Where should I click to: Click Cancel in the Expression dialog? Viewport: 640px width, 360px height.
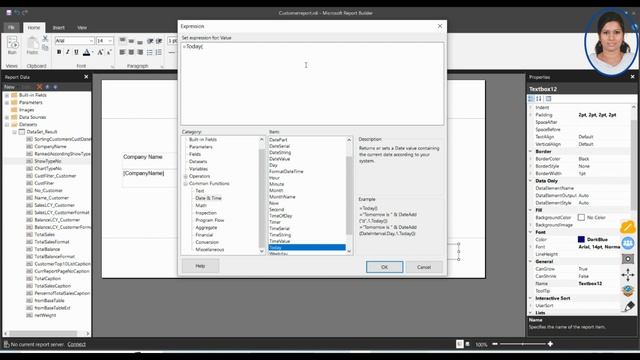click(x=424, y=267)
